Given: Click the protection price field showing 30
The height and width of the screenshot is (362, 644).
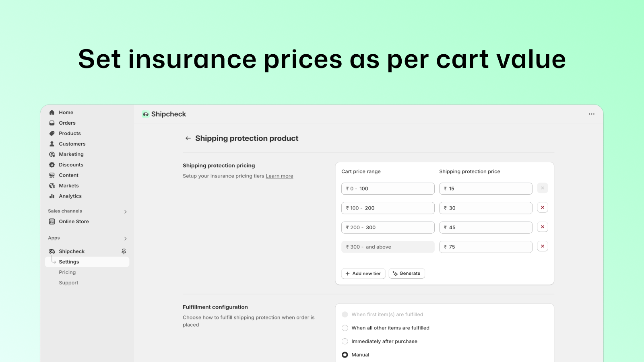Looking at the screenshot, I should pos(486,208).
